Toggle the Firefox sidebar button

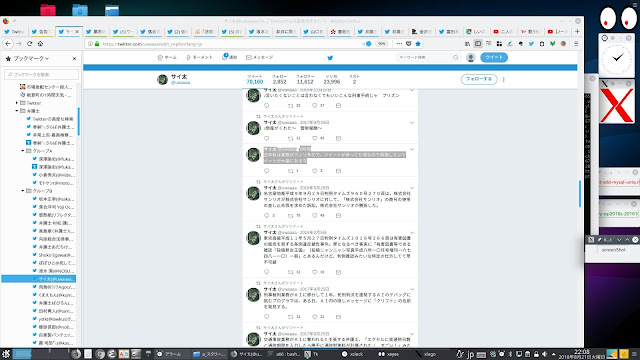coord(478,44)
